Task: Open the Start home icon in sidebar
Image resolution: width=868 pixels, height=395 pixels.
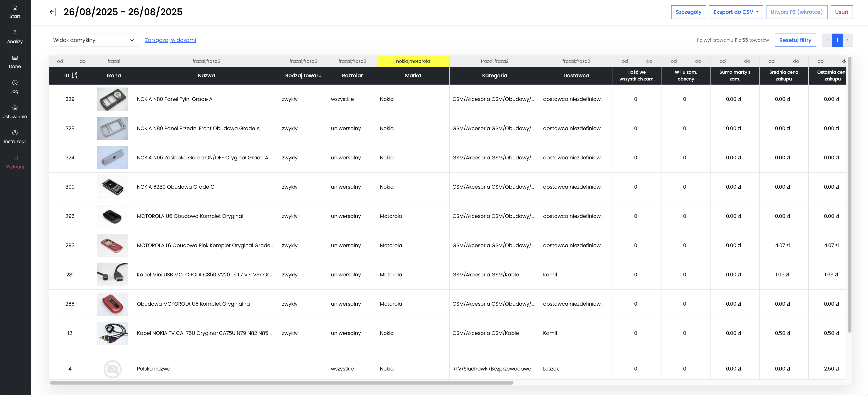Action: tap(15, 8)
